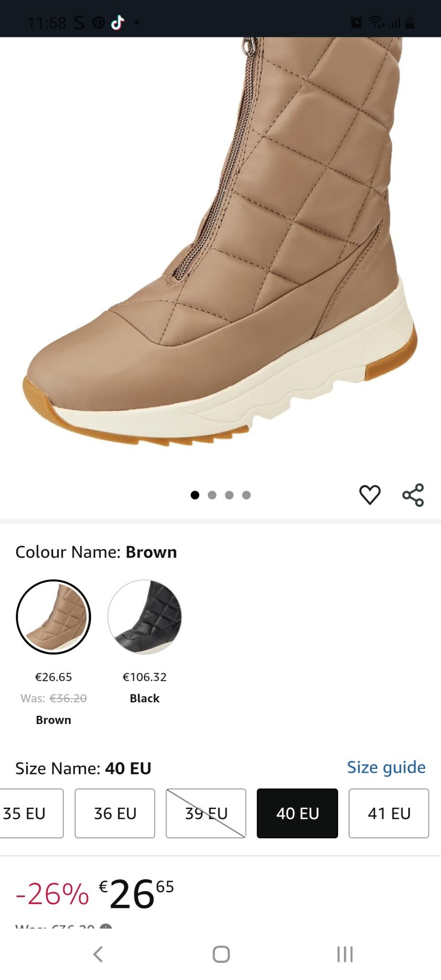This screenshot has height=980, width=441.
Task: Tap the alarm icon in status bar
Action: 356,22
